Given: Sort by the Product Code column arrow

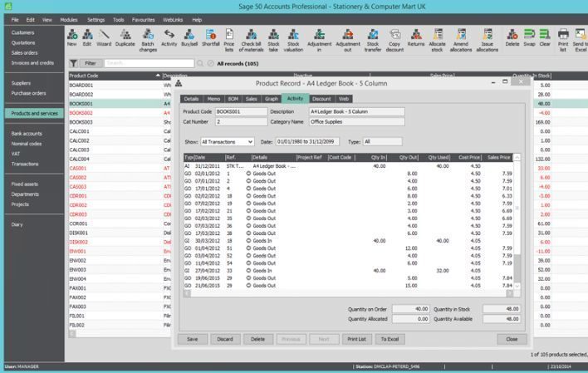Looking at the screenshot, I should 158,76.
